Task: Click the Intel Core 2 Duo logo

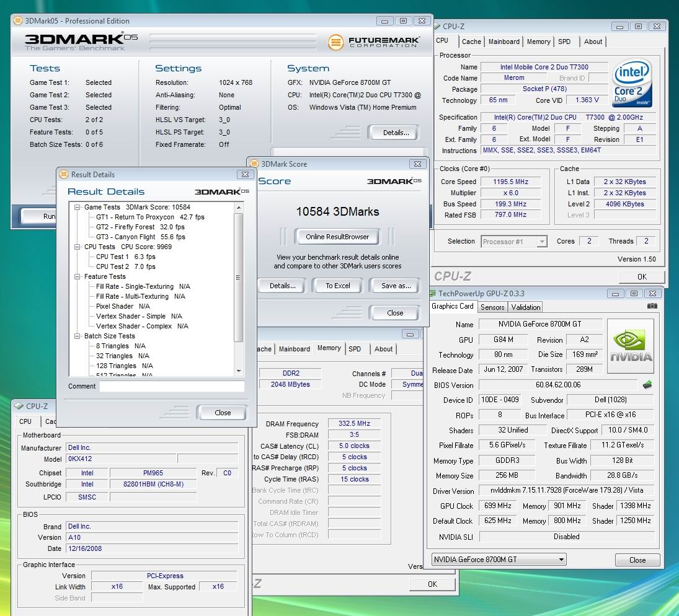Action: pyautogui.click(x=632, y=82)
